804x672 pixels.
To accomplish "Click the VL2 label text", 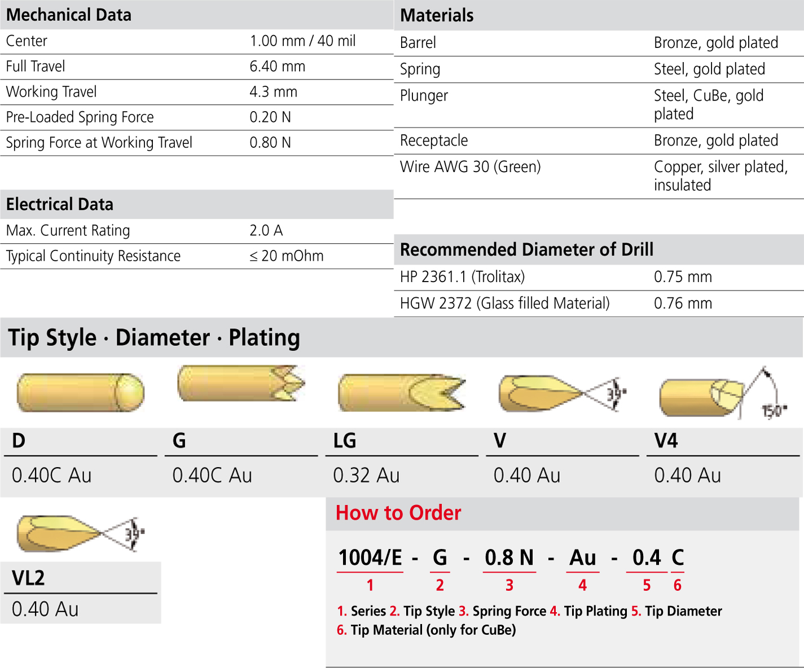I will coord(28,578).
